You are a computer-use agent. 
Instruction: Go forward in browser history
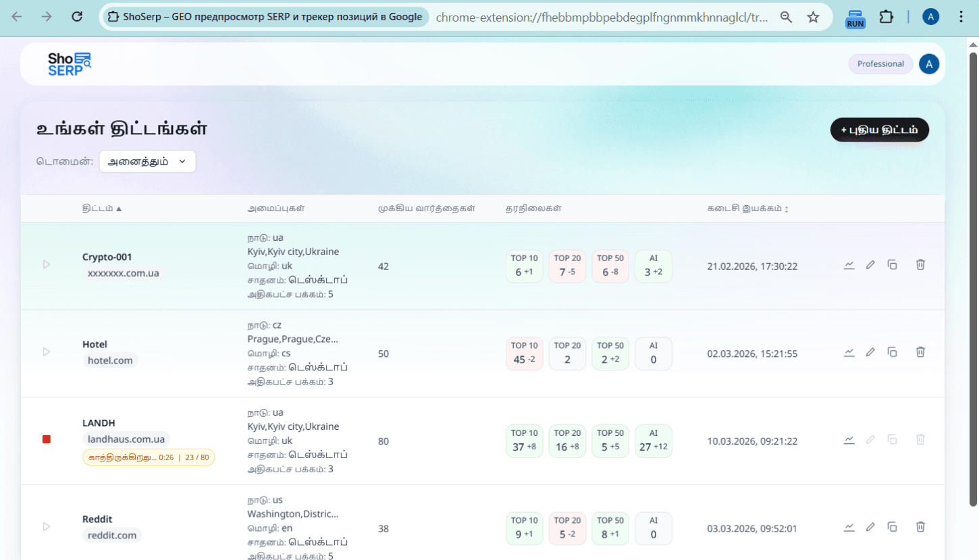[x=47, y=17]
